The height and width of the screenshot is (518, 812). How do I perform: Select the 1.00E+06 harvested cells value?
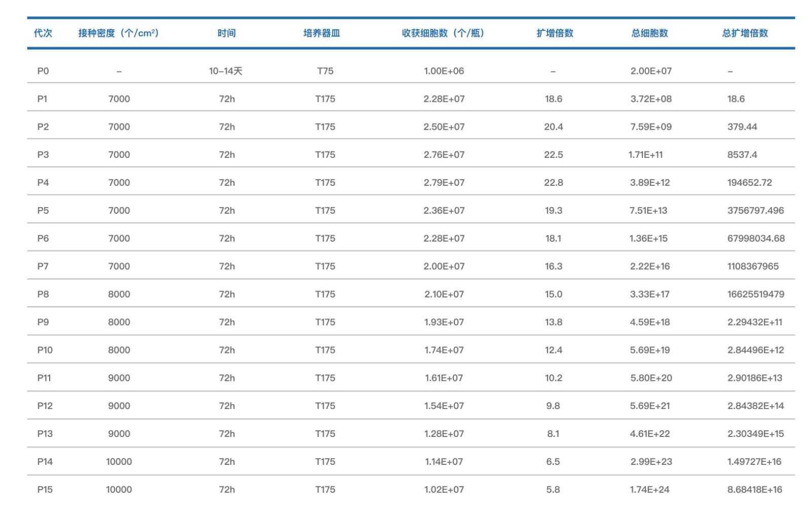(x=444, y=71)
